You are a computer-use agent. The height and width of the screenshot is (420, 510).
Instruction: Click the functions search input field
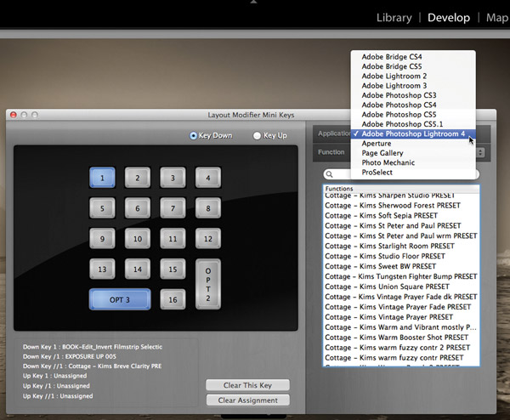401,174
